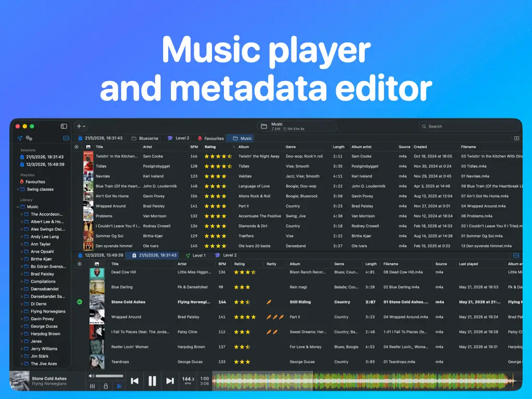Click the lower table play-status column icon
This screenshot has width=532, height=399.
[x=79, y=264]
